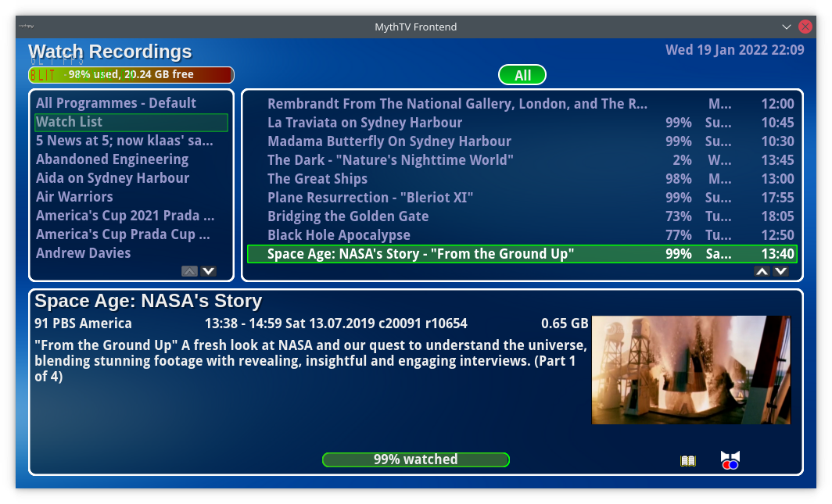Open title bar chevron dropdown menu
Screen dimensions: 832x504
coord(787,27)
